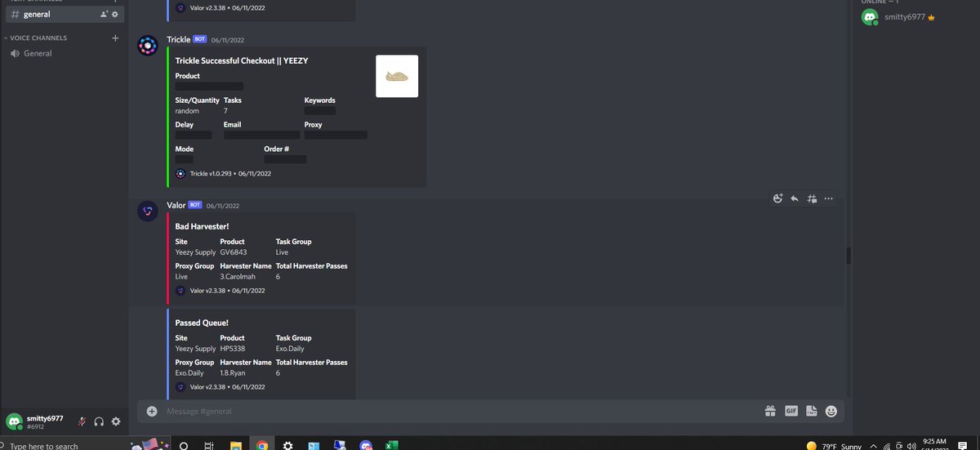Click the Bad Harvester! embed title

pyautogui.click(x=202, y=226)
